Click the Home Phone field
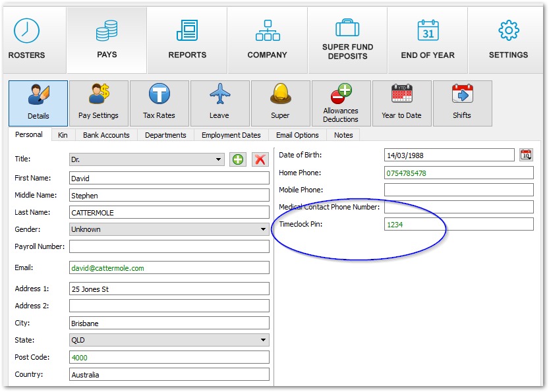Screen dimensions: 549x392 click(459, 173)
